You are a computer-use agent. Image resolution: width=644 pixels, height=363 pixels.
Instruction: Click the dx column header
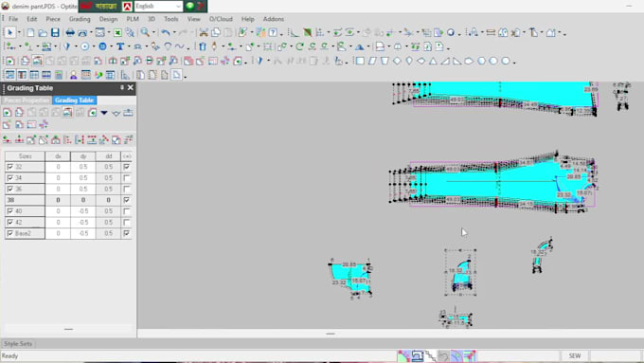point(58,156)
